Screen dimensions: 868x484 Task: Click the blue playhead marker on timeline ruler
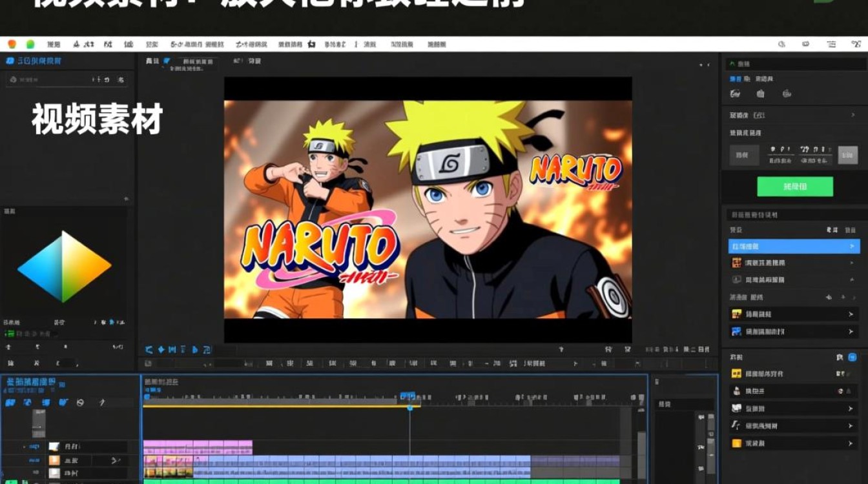click(x=408, y=396)
